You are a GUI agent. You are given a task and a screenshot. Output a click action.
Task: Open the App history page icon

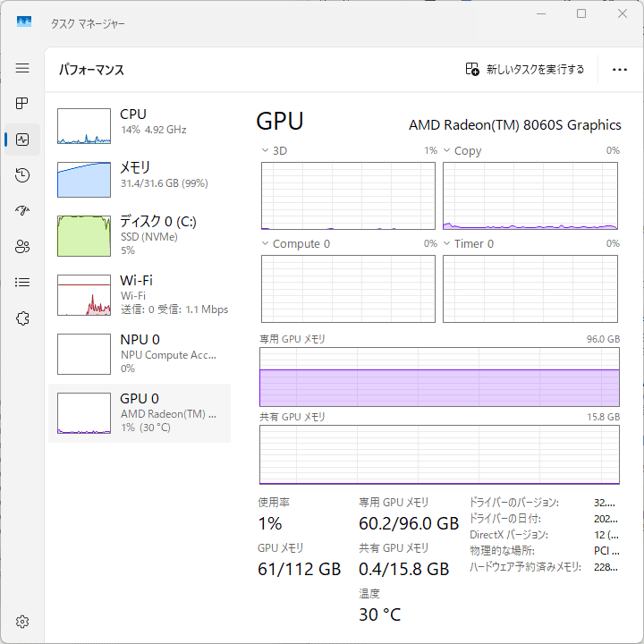[22, 175]
